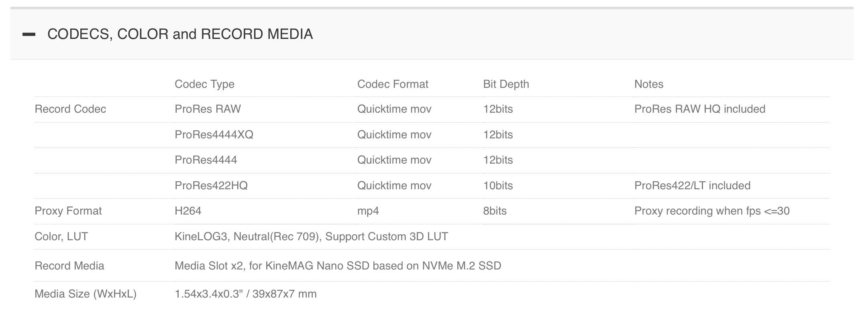The width and height of the screenshot is (868, 316).
Task: Click the Notes column header
Action: pyautogui.click(x=648, y=84)
